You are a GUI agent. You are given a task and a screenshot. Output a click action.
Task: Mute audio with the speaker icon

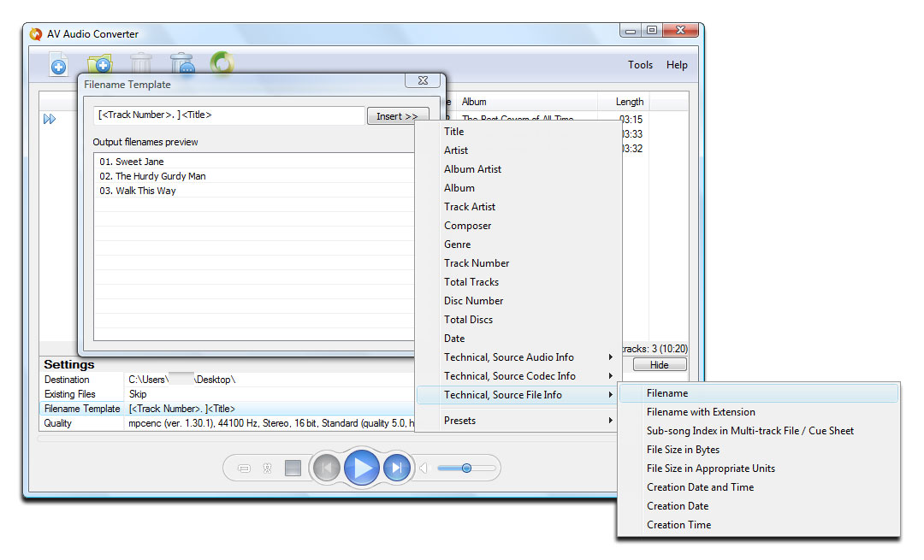point(423,469)
